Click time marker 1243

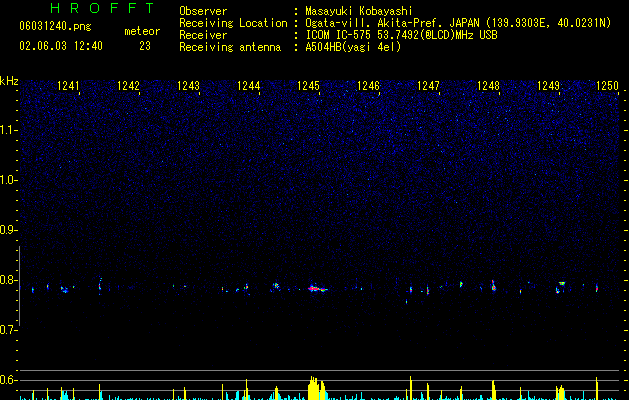188,86
